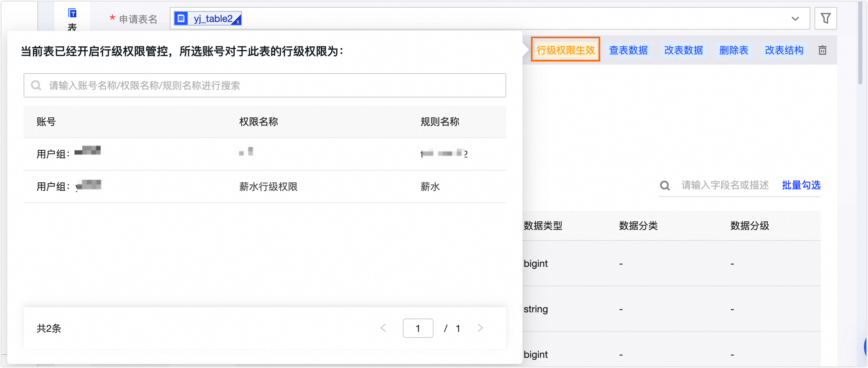The image size is (868, 368).
Task: Toggle the 查表数据 permission
Action: [x=628, y=50]
